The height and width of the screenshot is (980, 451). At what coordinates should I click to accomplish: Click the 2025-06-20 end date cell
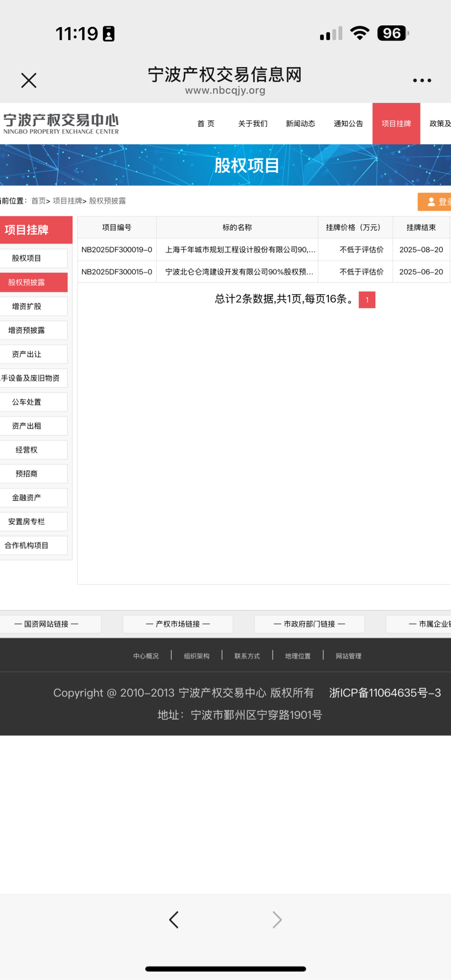(x=421, y=272)
